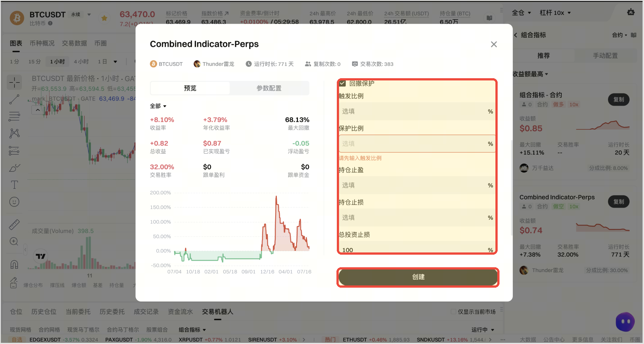Choose the text annotation tool
Image resolution: width=644 pixels, height=344 pixels.
pyautogui.click(x=14, y=185)
